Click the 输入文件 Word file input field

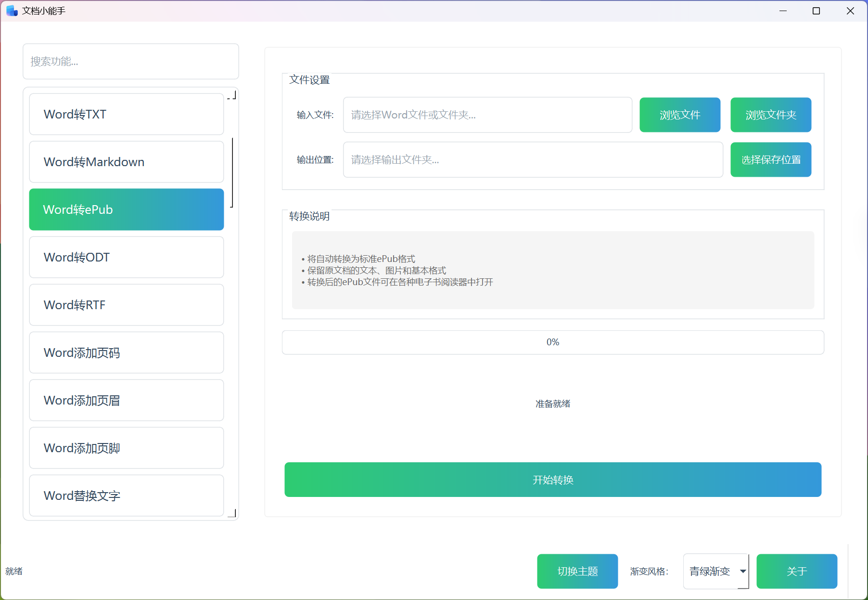[487, 115]
